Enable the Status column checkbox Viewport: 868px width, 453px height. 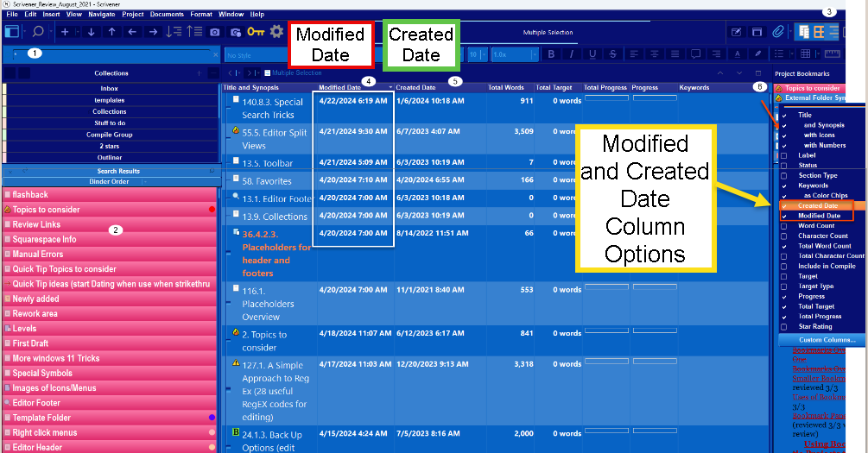point(784,166)
